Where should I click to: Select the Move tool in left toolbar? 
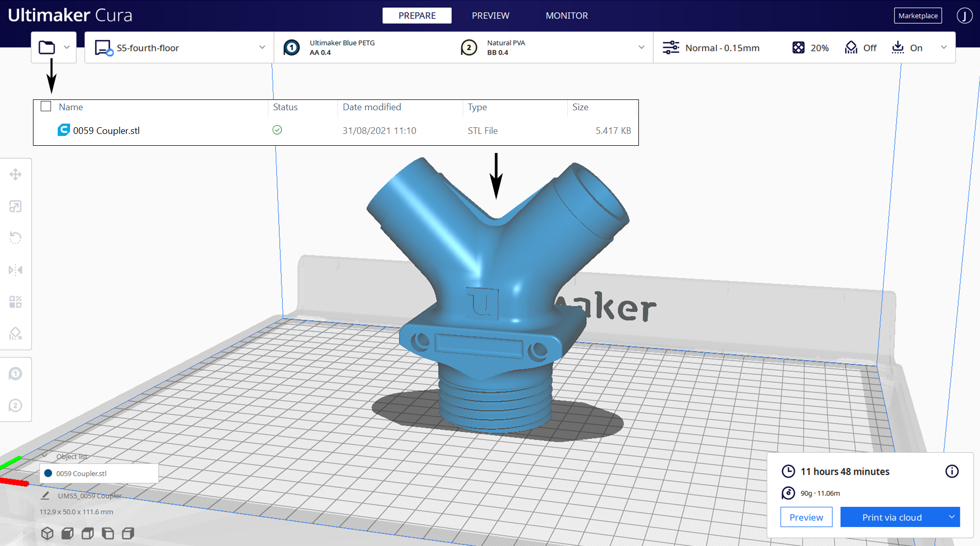point(15,175)
